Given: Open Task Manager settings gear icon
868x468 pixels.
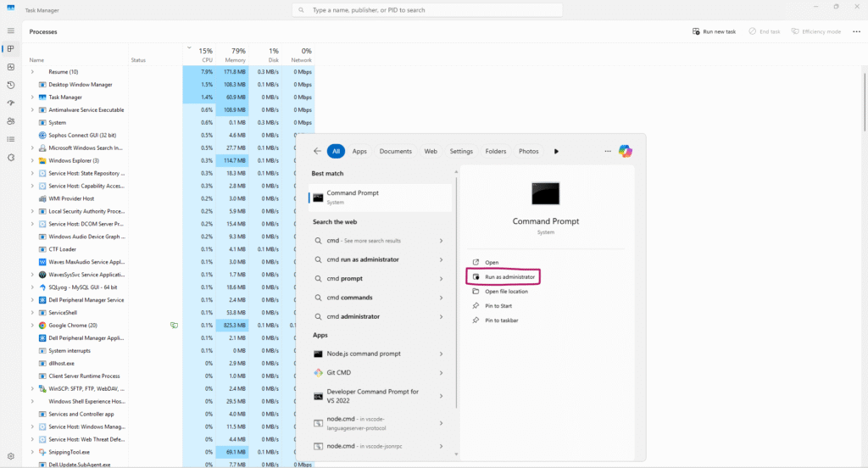Looking at the screenshot, I should [x=11, y=456].
